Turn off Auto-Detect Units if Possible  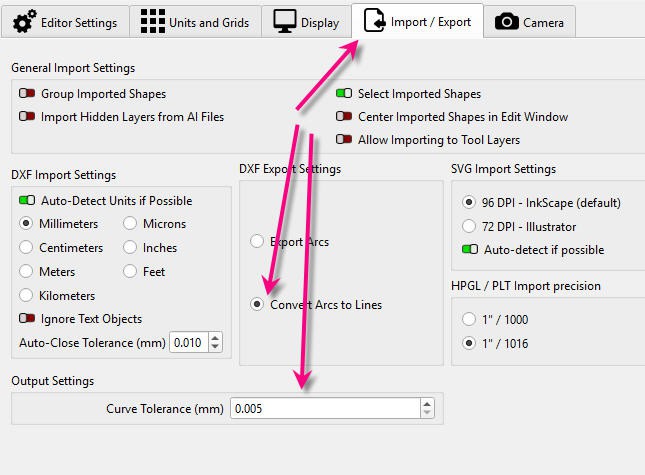(27, 201)
